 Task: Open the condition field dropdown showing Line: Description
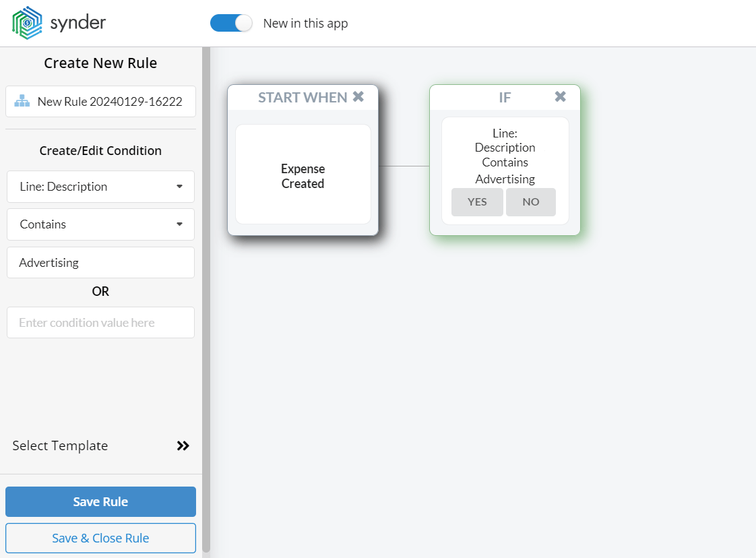[100, 187]
